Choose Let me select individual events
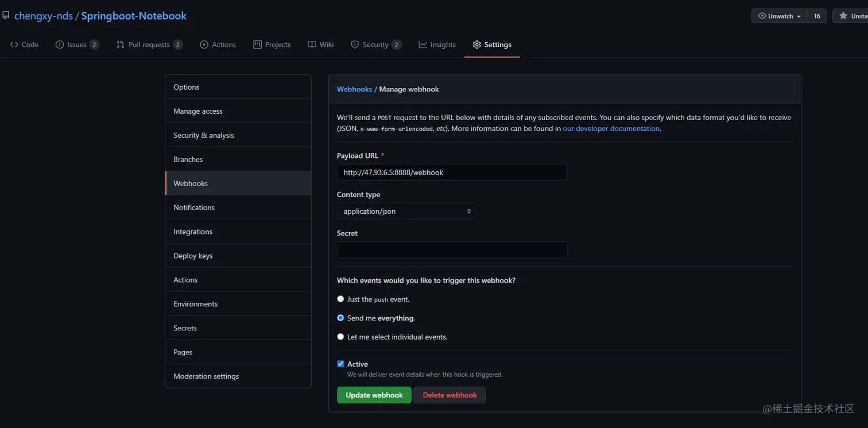Image resolution: width=868 pixels, height=428 pixels. (x=340, y=337)
